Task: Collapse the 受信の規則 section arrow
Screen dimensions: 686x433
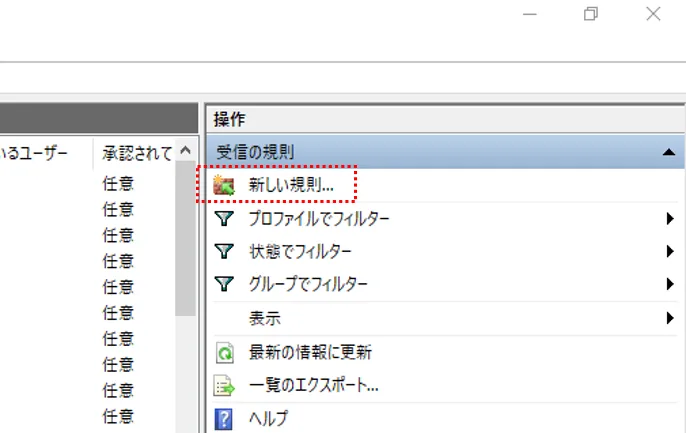Action: pyautogui.click(x=668, y=152)
